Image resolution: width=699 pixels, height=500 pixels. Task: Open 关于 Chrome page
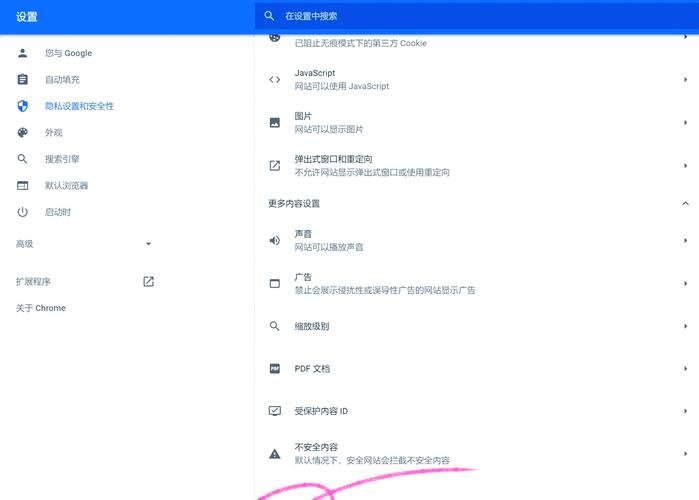41,308
